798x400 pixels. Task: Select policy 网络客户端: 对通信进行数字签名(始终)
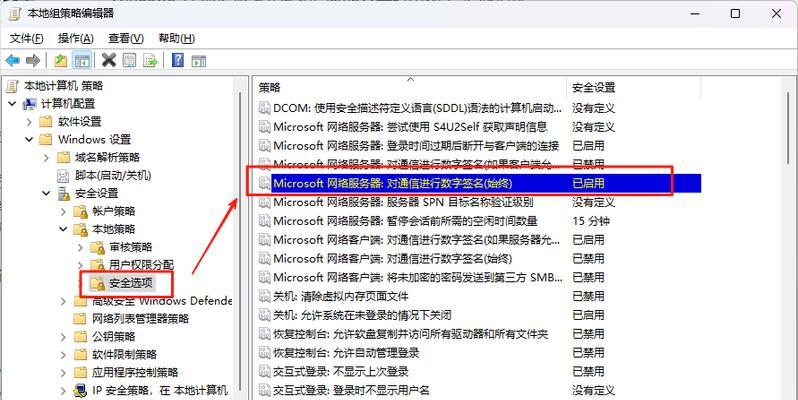point(392,259)
